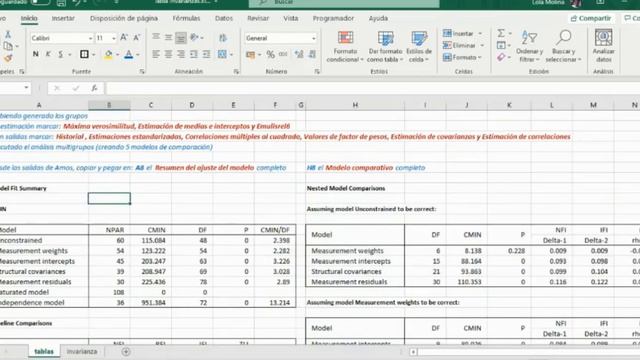Apply accounting number format
This screenshot has width=640, height=360.
250,54
